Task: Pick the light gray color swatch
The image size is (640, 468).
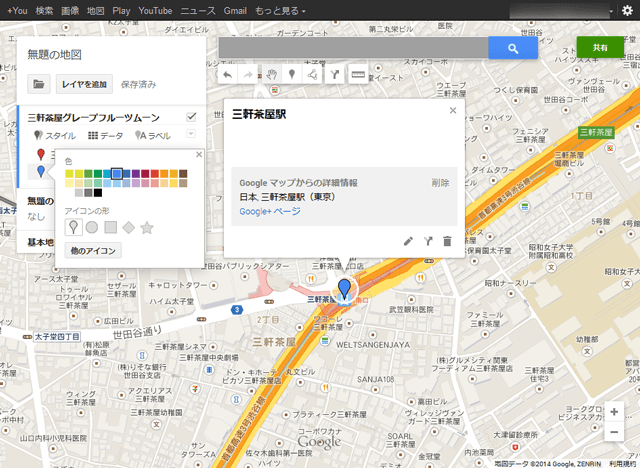Action: (x=79, y=193)
